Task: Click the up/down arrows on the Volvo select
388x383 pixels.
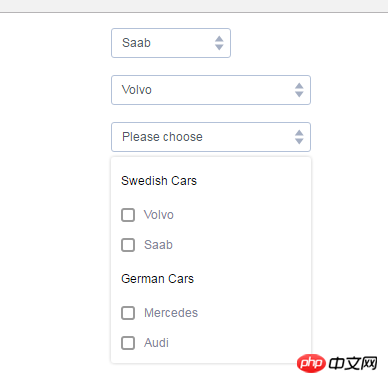Action: (x=299, y=90)
